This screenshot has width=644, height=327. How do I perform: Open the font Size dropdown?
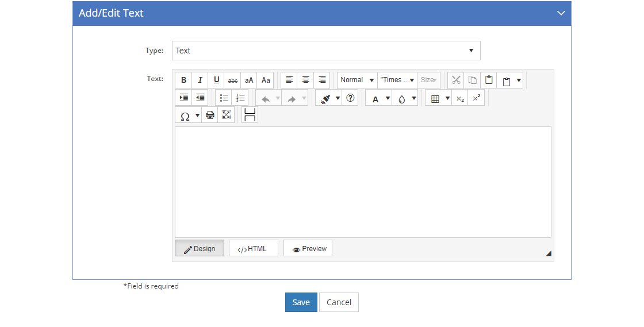tap(428, 80)
